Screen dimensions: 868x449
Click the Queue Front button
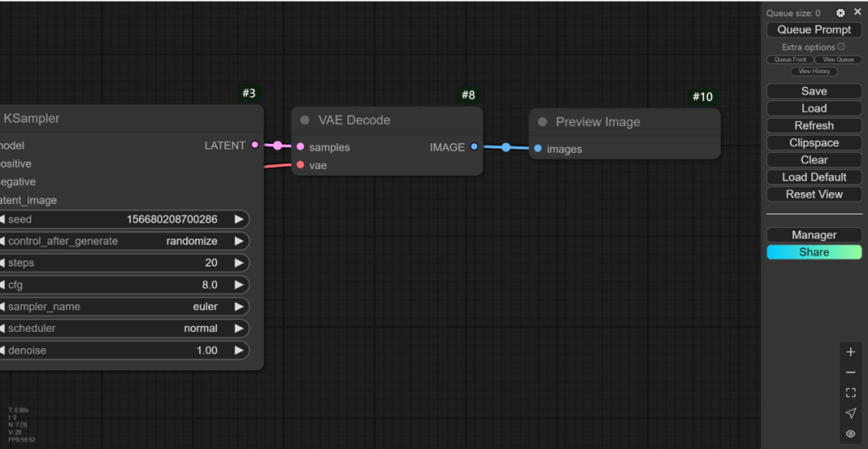790,59
